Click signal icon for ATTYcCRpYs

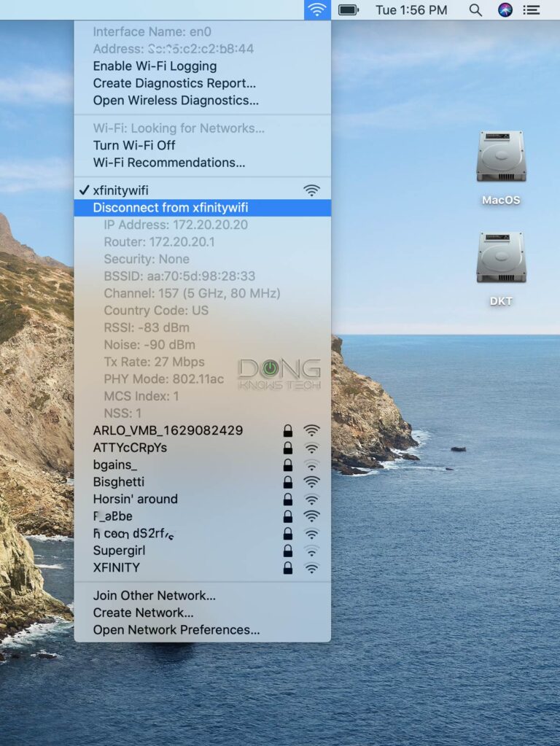point(311,448)
